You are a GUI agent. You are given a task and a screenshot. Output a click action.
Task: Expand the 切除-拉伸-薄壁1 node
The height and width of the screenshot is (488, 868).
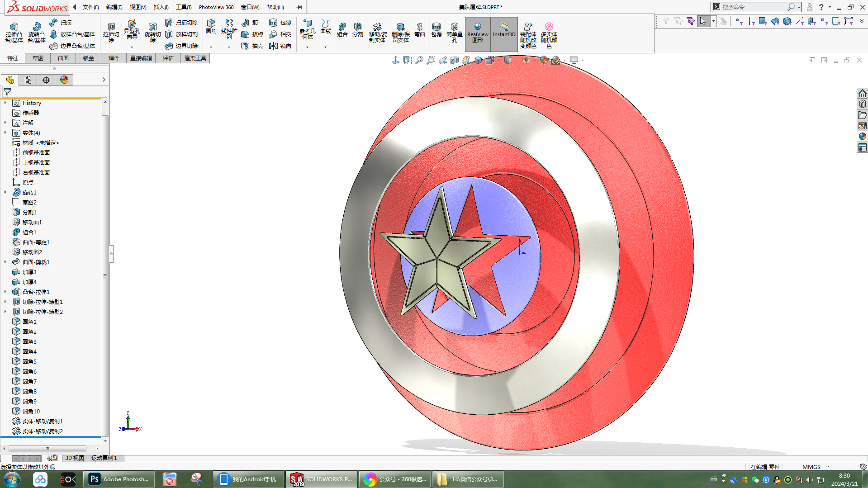pos(5,302)
